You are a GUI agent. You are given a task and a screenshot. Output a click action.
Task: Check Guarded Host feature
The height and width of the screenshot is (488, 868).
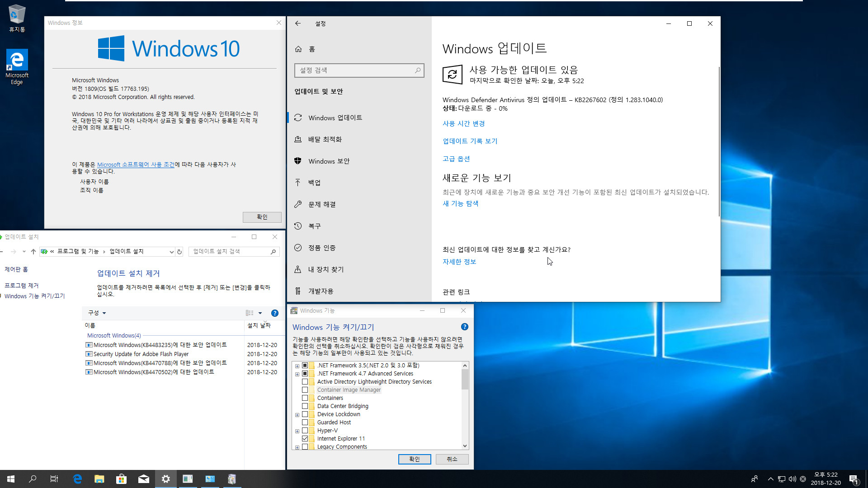click(305, 422)
